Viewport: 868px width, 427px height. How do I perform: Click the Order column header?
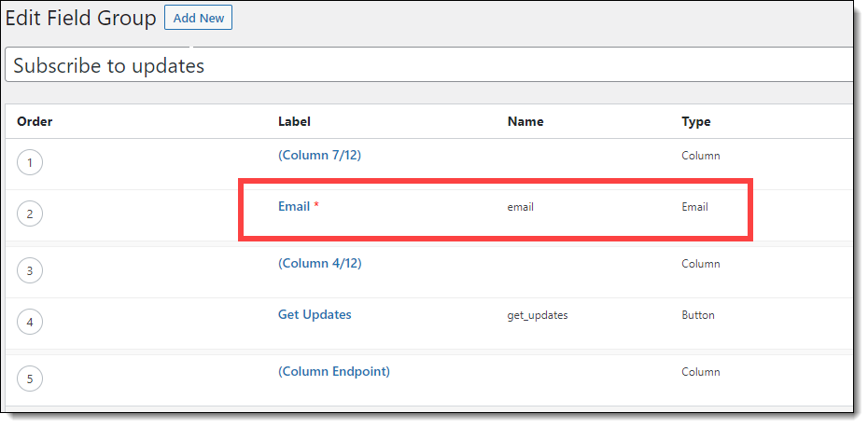click(35, 122)
